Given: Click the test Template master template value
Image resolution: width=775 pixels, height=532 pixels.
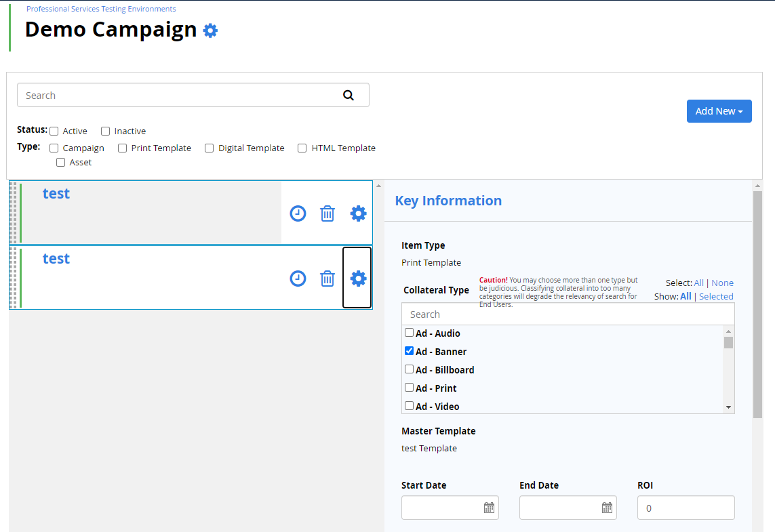Looking at the screenshot, I should click(x=429, y=449).
